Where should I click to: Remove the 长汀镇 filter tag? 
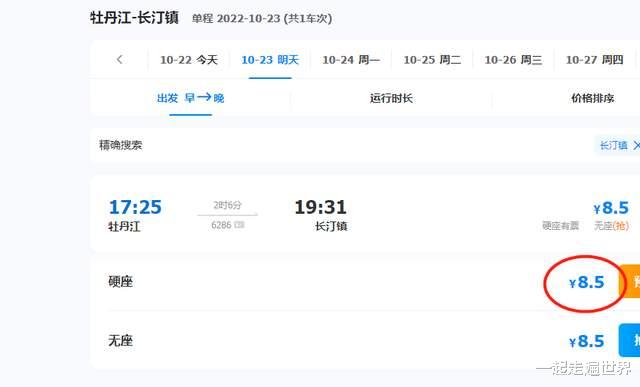[636, 145]
